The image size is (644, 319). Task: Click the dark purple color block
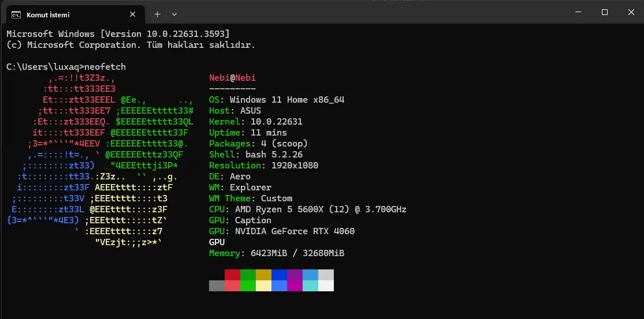pyautogui.click(x=295, y=275)
